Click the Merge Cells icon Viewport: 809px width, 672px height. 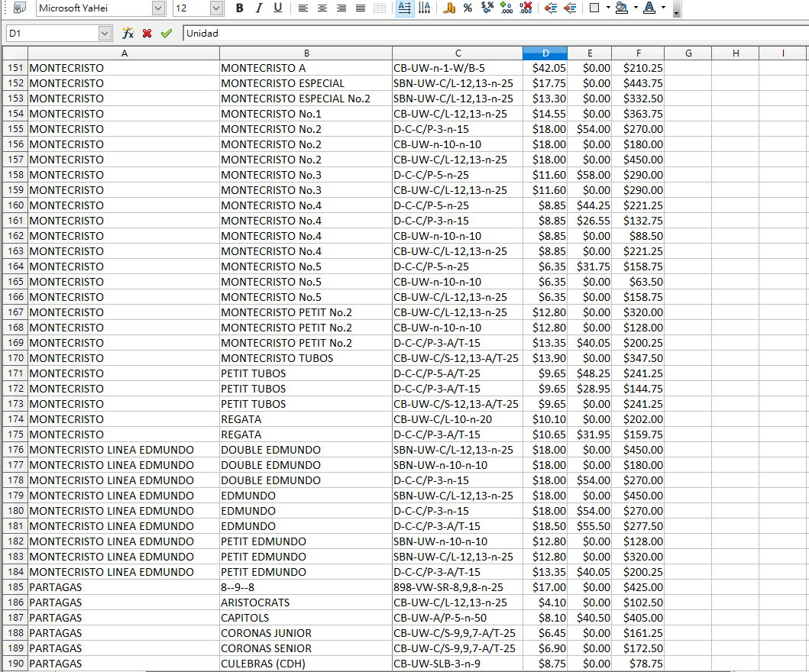tap(379, 8)
